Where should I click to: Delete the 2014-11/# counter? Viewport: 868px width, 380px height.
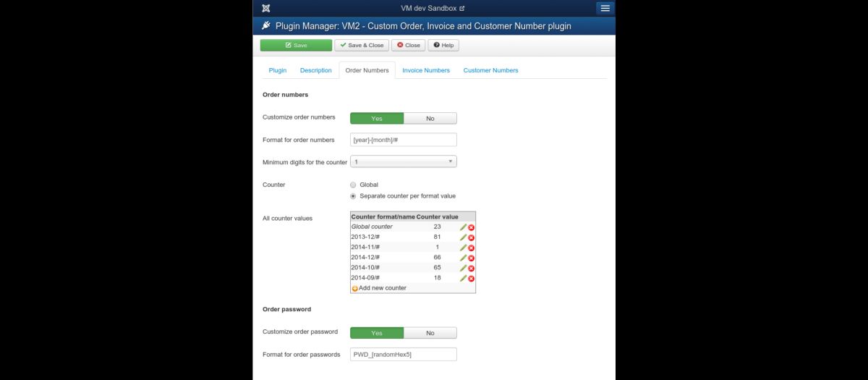pos(472,248)
